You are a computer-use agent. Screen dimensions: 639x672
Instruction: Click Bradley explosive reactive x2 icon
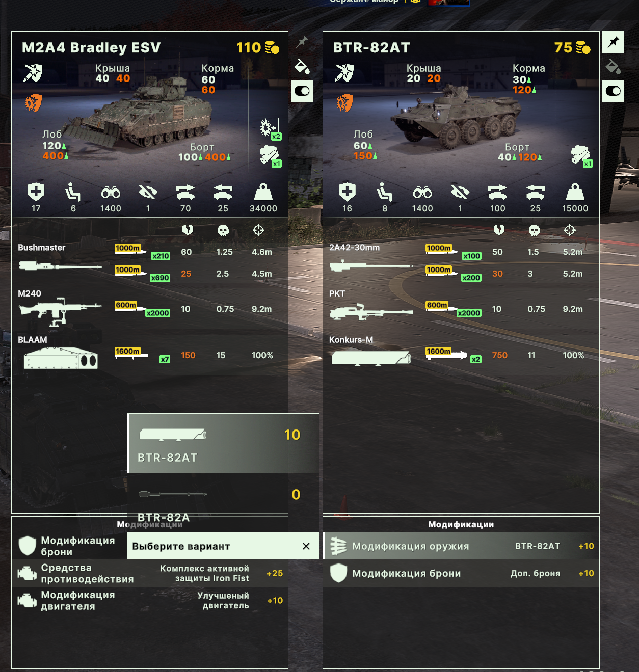click(x=270, y=129)
